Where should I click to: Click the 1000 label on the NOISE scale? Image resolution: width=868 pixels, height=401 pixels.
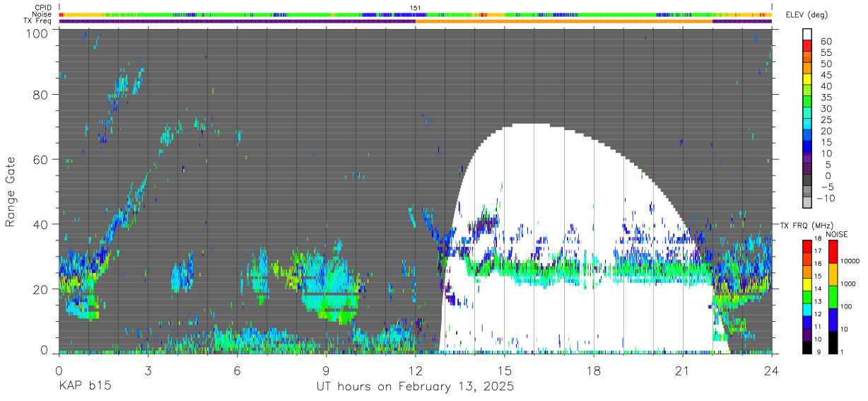click(848, 284)
